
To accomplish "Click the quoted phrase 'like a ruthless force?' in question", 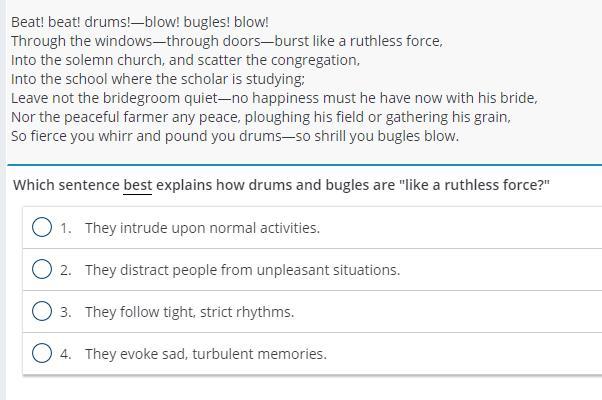I will coord(475,185).
